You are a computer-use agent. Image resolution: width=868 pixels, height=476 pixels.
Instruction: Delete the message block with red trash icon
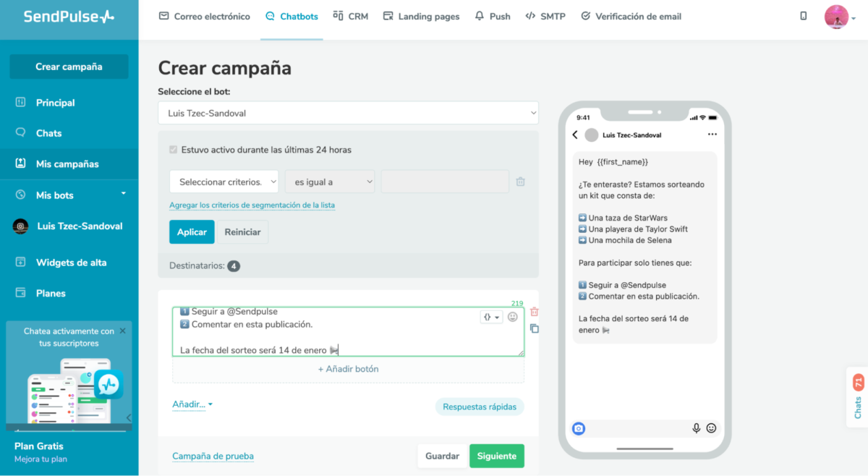click(x=535, y=312)
